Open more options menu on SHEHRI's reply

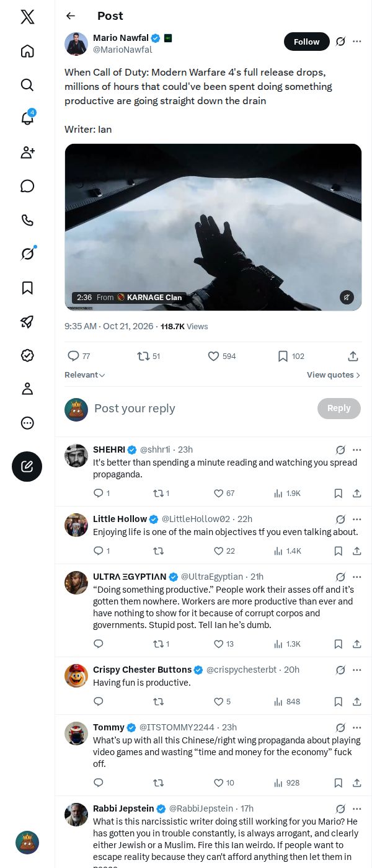tap(357, 450)
